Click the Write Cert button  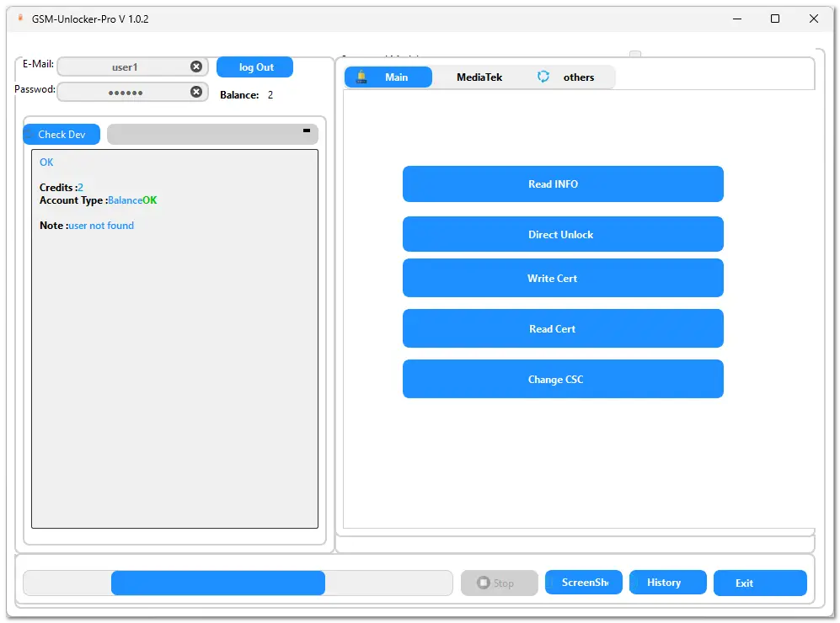click(562, 278)
